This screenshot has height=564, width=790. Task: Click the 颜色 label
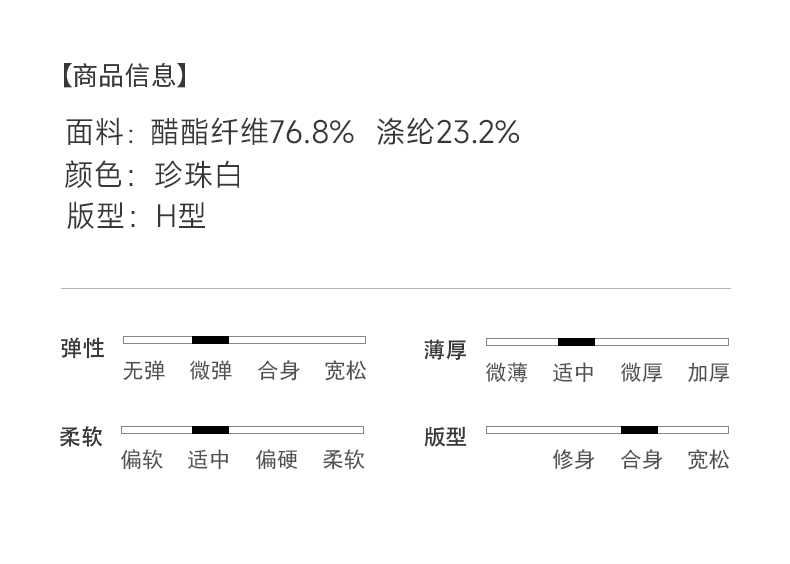tap(93, 175)
